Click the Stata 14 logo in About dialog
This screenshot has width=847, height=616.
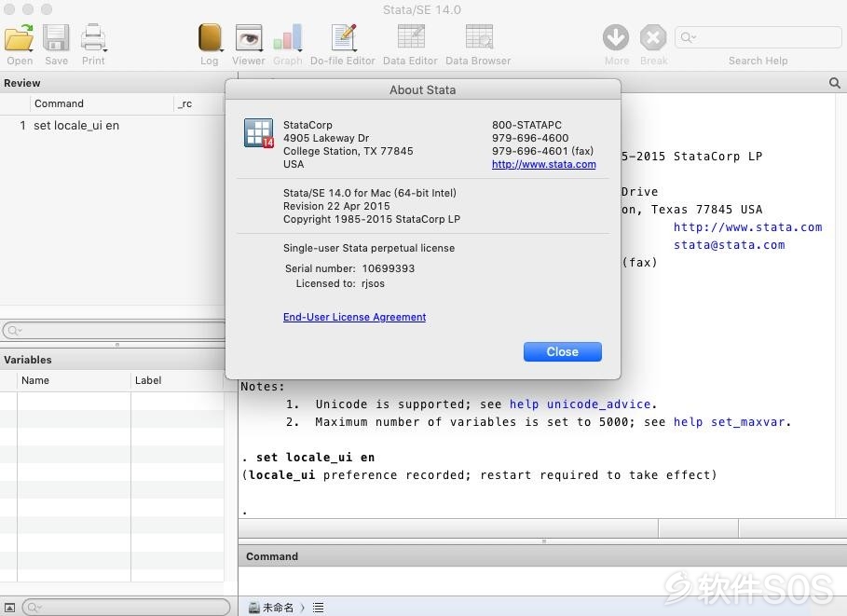pos(259,133)
